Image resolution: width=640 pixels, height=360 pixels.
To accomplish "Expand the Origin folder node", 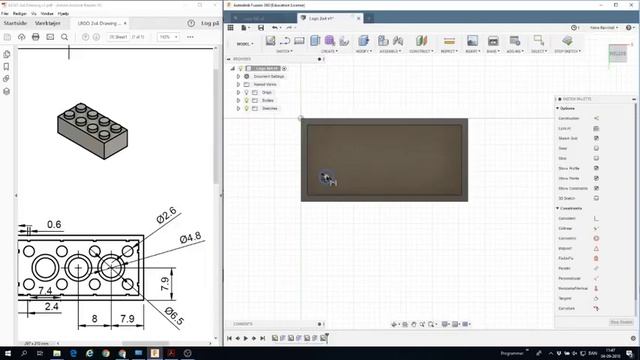I will pyautogui.click(x=238, y=93).
